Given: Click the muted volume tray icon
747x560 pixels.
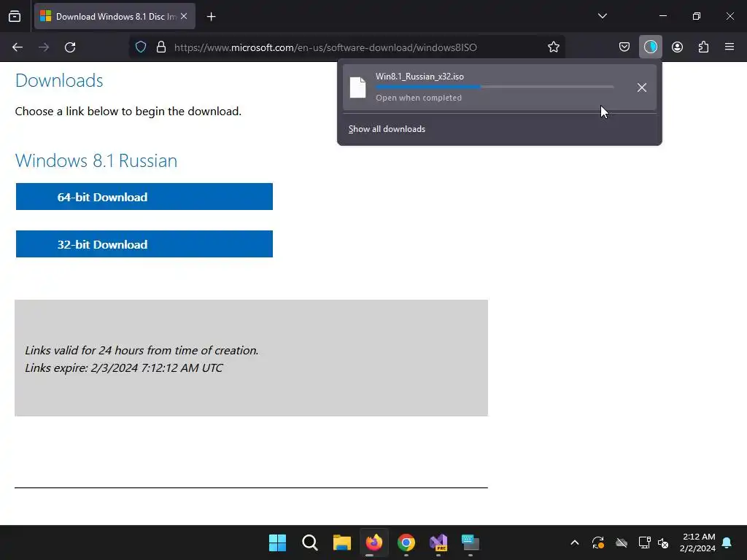Looking at the screenshot, I should (663, 542).
